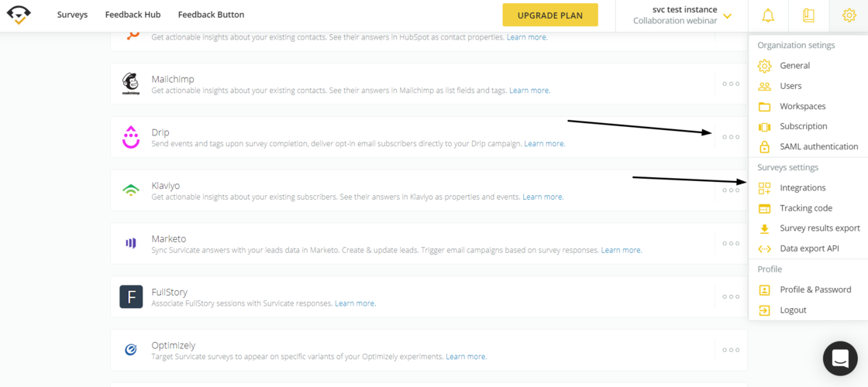The height and width of the screenshot is (387, 868).
Task: Expand the svc test instance workspace dropdown
Action: (x=727, y=15)
